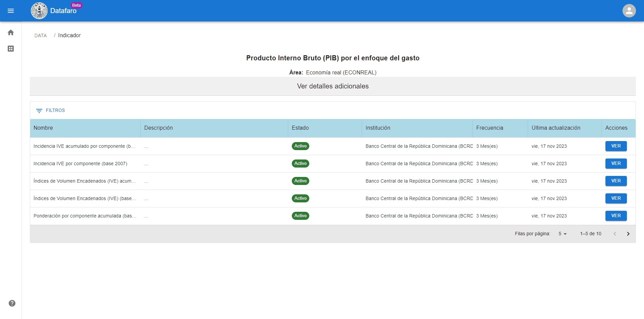
Task: Open the help question mark icon
Action: pyautogui.click(x=12, y=303)
